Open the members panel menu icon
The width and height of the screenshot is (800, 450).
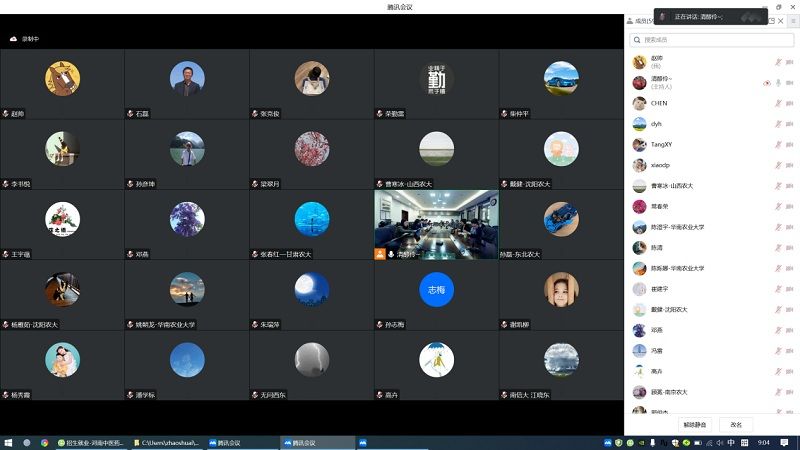[793, 20]
